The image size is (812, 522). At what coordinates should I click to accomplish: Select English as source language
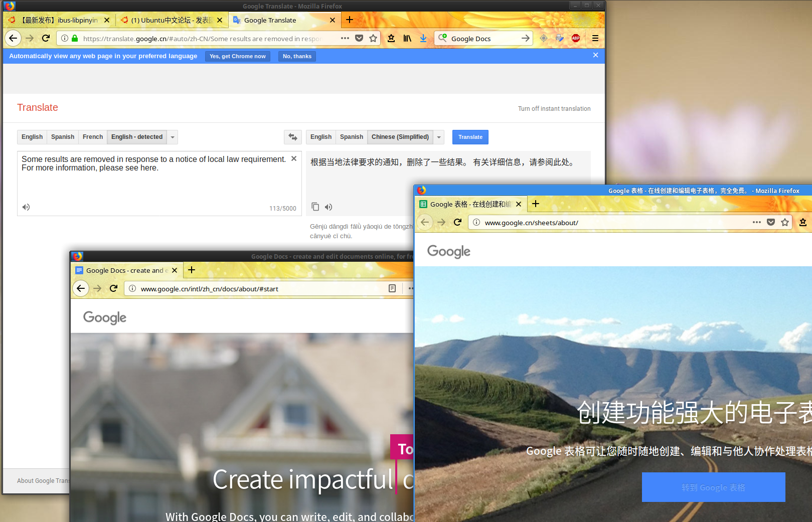click(32, 137)
